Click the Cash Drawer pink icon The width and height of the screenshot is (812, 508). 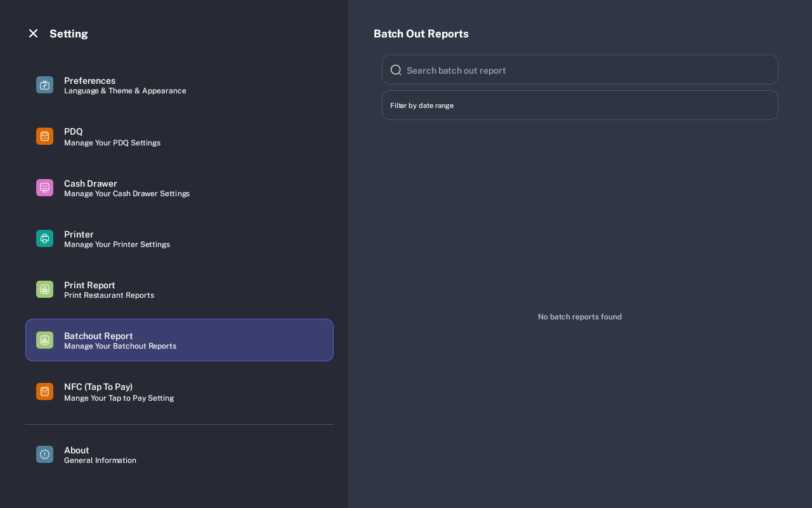tap(44, 187)
